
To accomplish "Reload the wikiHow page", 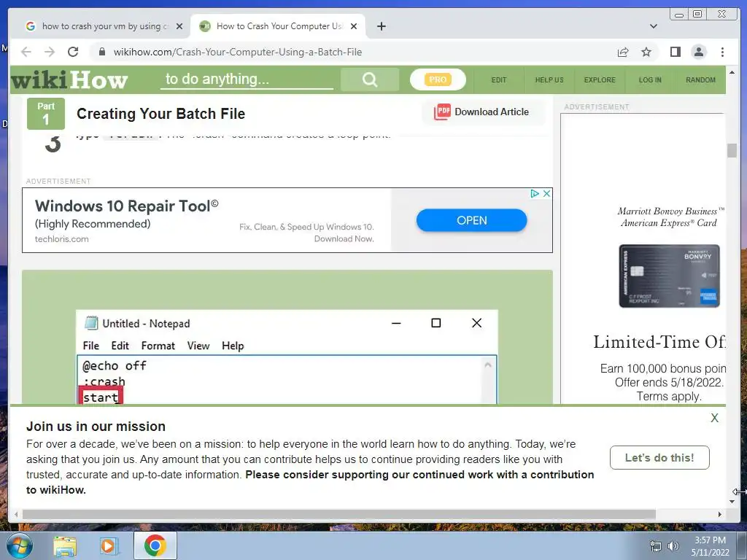I will click(x=73, y=52).
